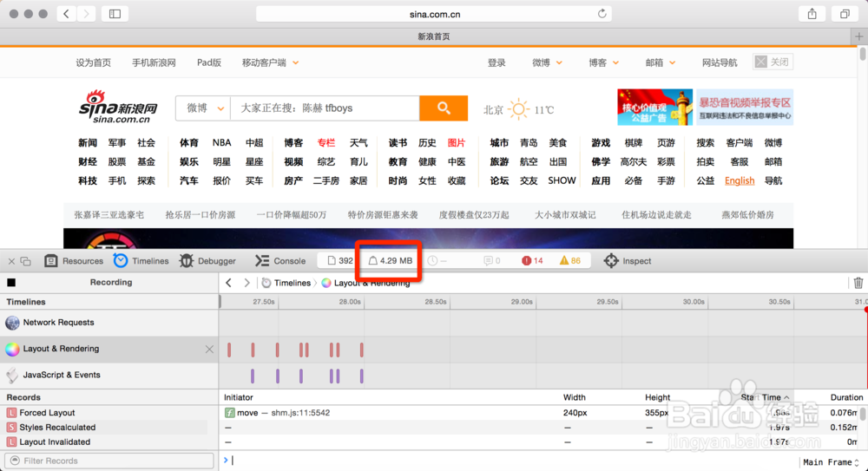The image size is (868, 471).
Task: Go back in inspector navigation history
Action: (228, 283)
